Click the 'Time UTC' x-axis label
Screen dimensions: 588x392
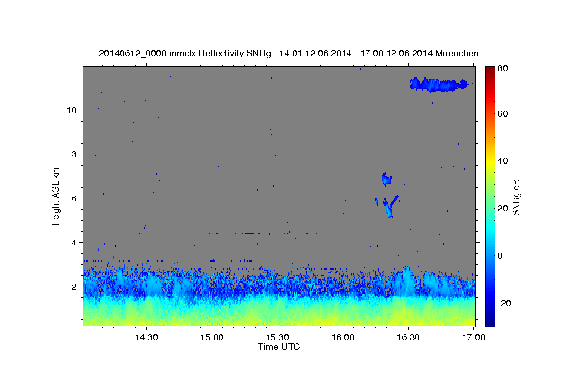279,347
